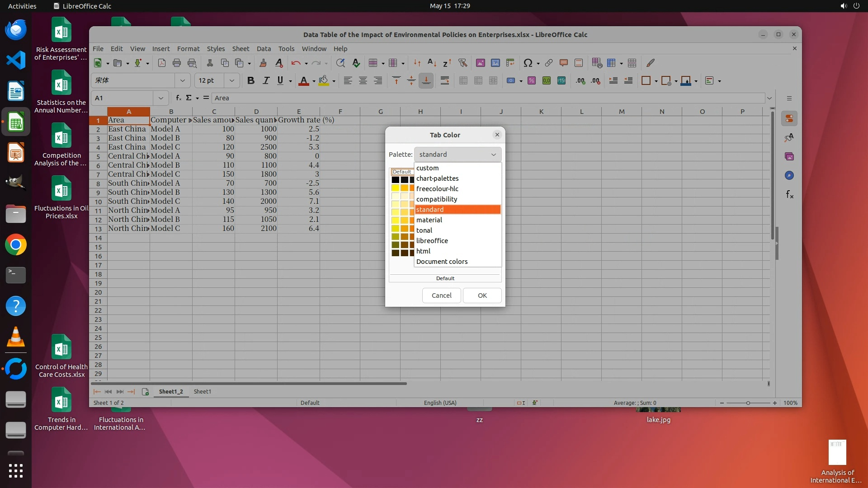Pick the black swatch in the palette grid
The image size is (868, 488).
[x=396, y=180]
